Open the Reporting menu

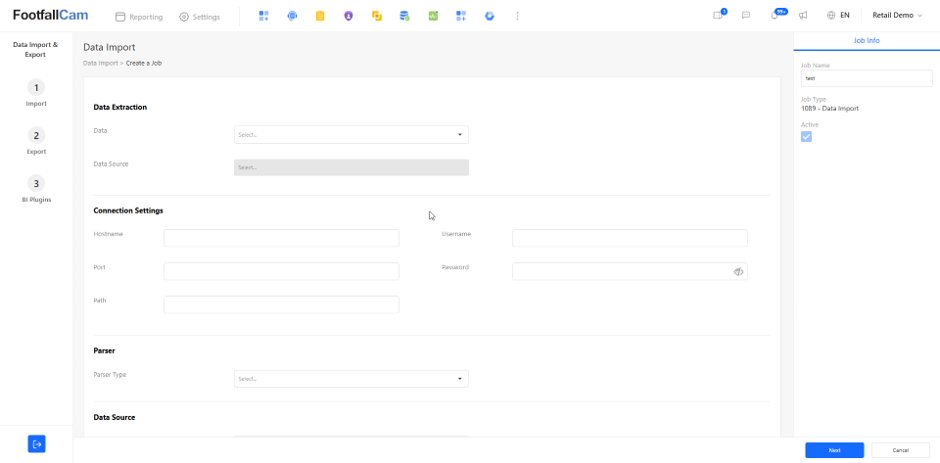pyautogui.click(x=139, y=17)
